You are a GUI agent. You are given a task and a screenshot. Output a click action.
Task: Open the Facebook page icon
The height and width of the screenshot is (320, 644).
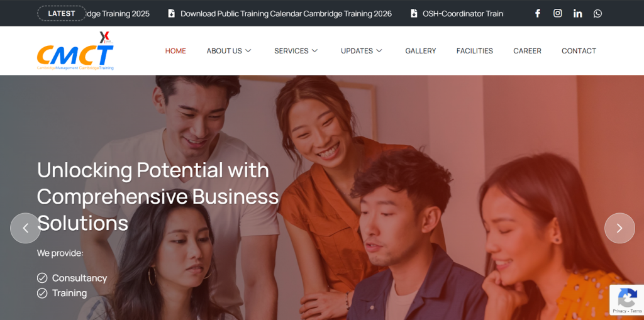click(x=537, y=13)
